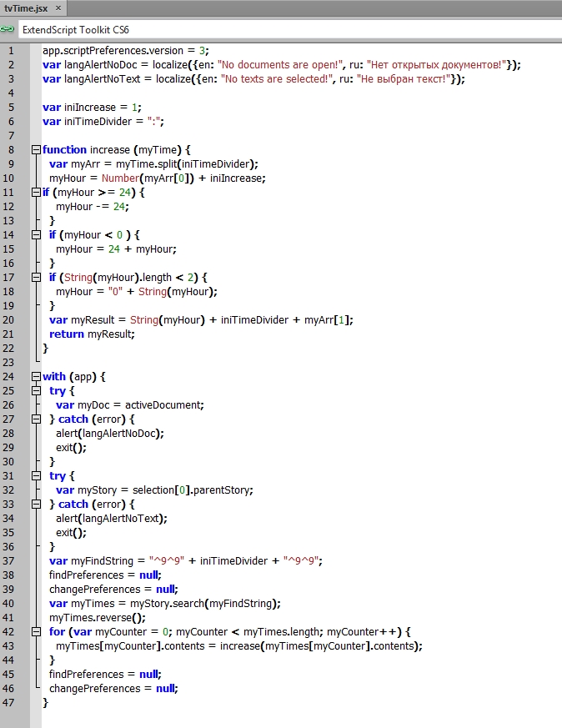Select the tvTime.jsx document tab

(33, 8)
